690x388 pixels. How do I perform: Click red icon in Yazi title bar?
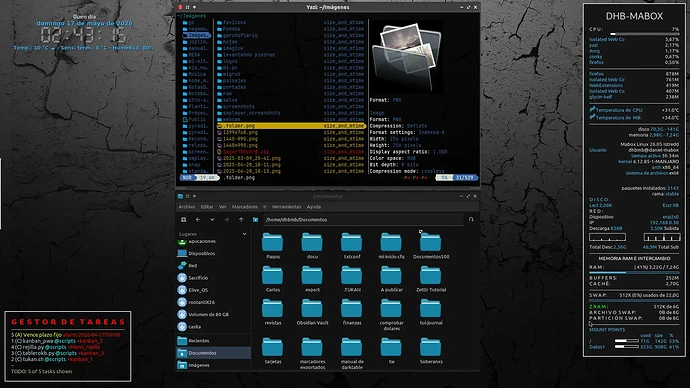(180, 7)
